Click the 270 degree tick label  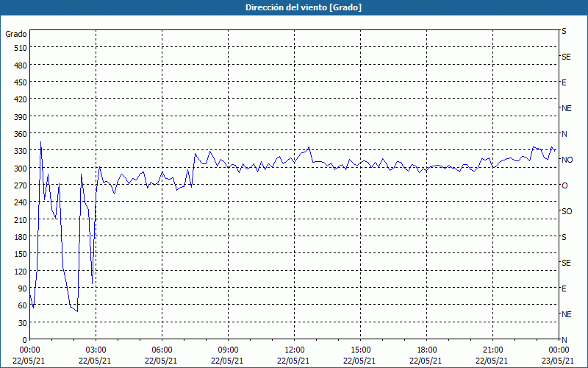[x=21, y=185]
